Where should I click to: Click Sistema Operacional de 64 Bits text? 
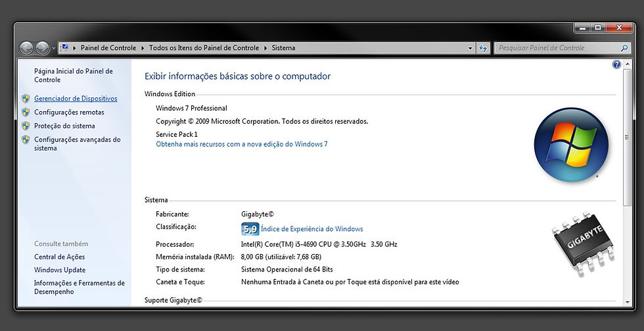coord(287,269)
